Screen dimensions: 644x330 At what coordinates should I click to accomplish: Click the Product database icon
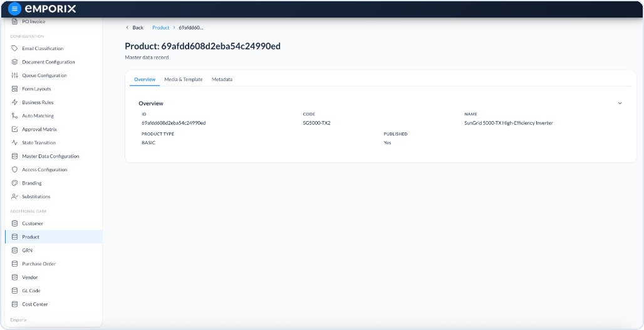(x=15, y=237)
